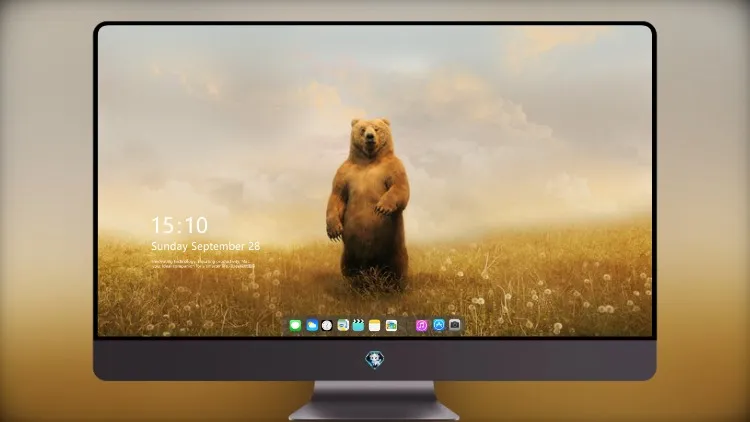The height and width of the screenshot is (422, 750).
Task: Open the Maps app in dock
Action: [343, 325]
